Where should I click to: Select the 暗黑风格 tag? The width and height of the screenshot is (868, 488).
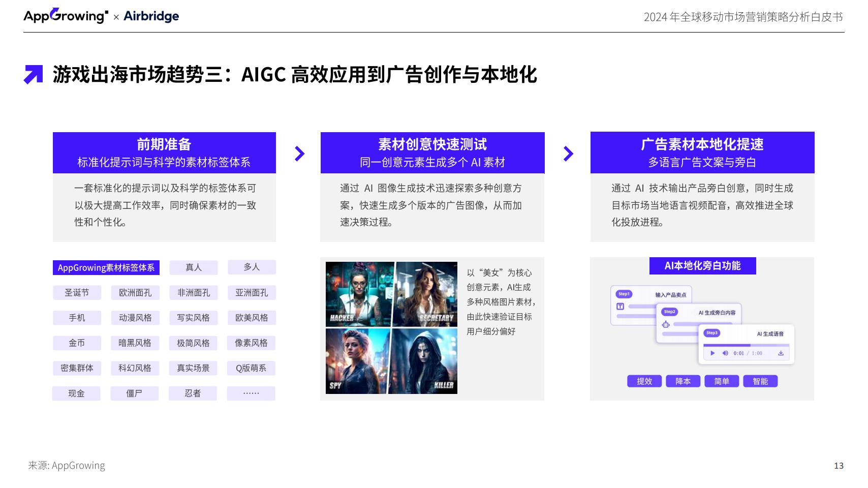coord(135,343)
